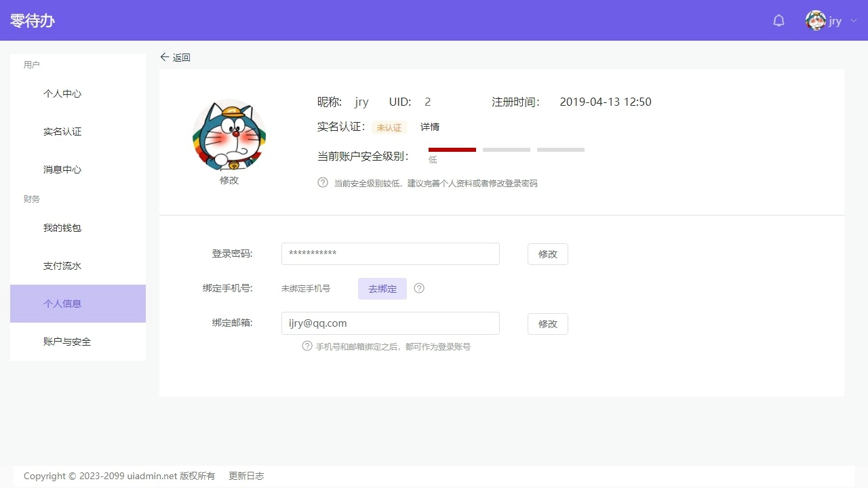This screenshot has height=488, width=868.
Task: Open 消息中心 from the sidebar
Action: (62, 169)
